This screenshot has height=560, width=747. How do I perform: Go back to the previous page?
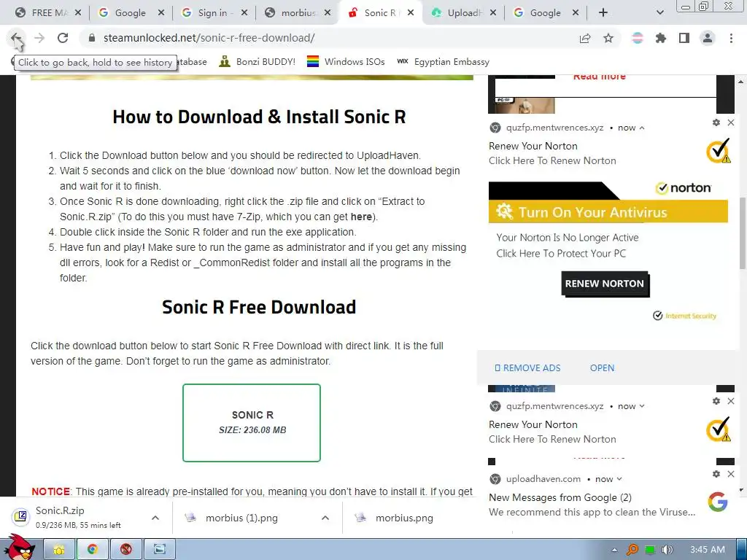click(x=16, y=38)
